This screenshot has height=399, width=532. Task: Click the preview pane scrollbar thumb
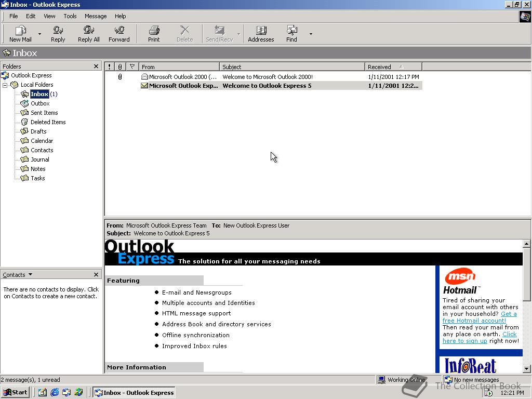coord(526,274)
